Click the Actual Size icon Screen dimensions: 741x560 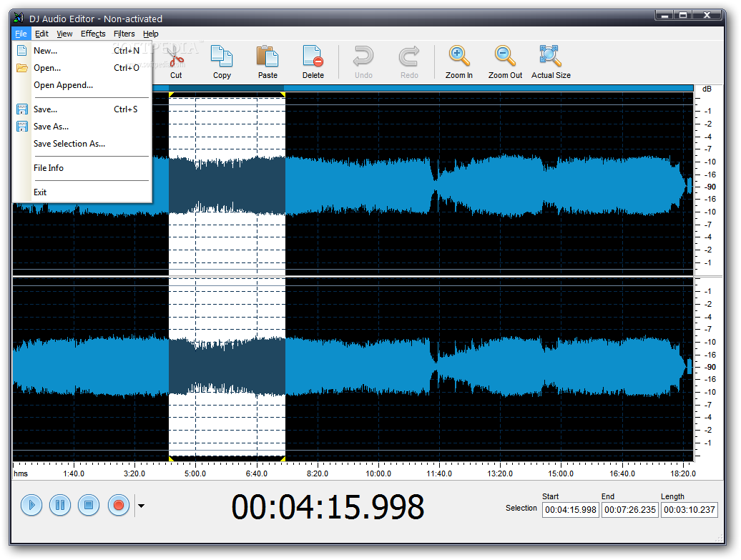(551, 62)
